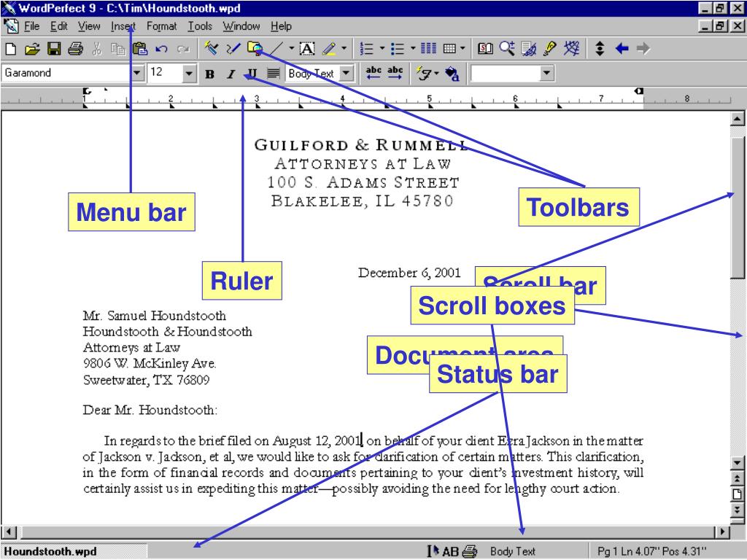Screen dimensions: 747x560
Task: Click the Zoom magnifier icon
Action: [x=507, y=49]
